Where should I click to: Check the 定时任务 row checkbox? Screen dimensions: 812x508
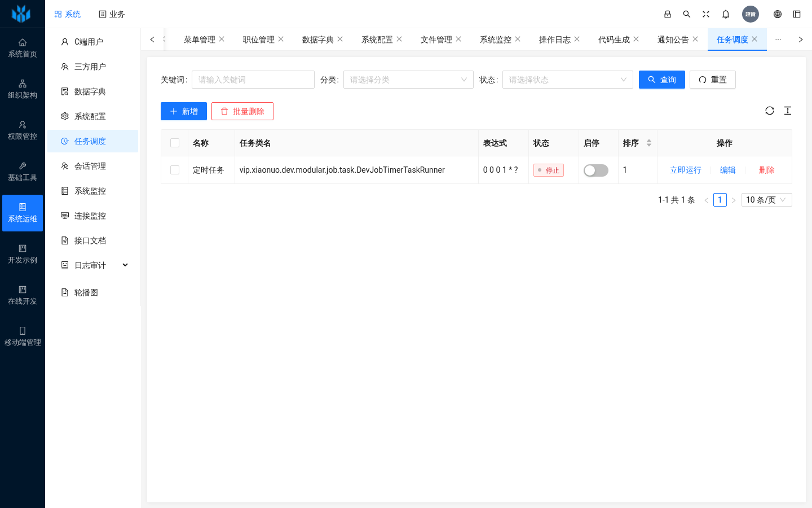(175, 170)
